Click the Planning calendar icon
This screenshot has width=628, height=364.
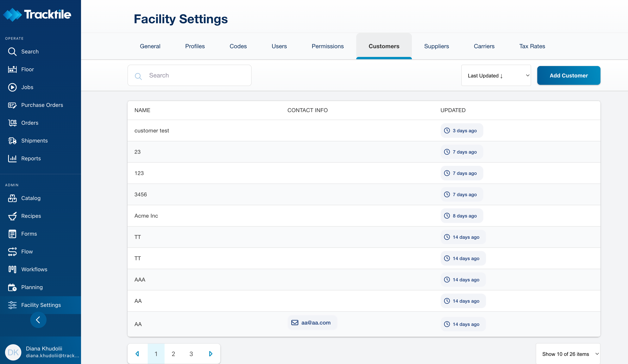click(12, 287)
